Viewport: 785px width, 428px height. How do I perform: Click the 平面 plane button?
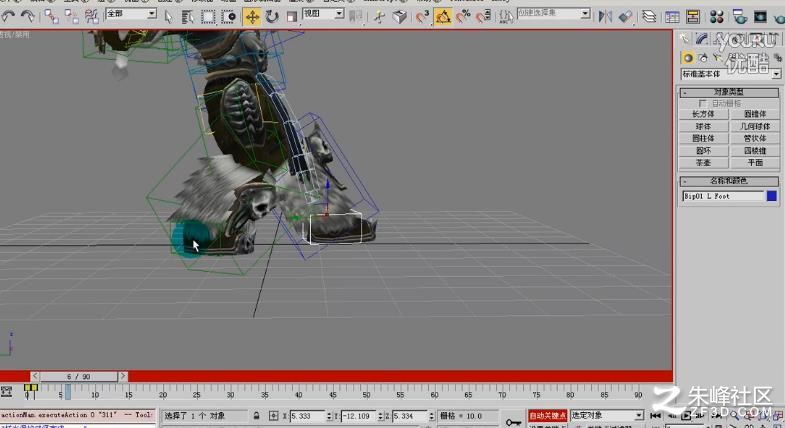tap(754, 163)
